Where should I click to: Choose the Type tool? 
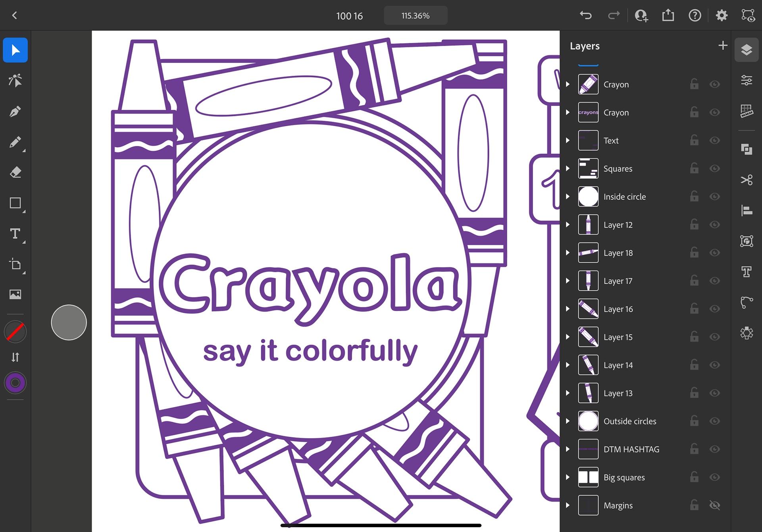[x=15, y=234]
